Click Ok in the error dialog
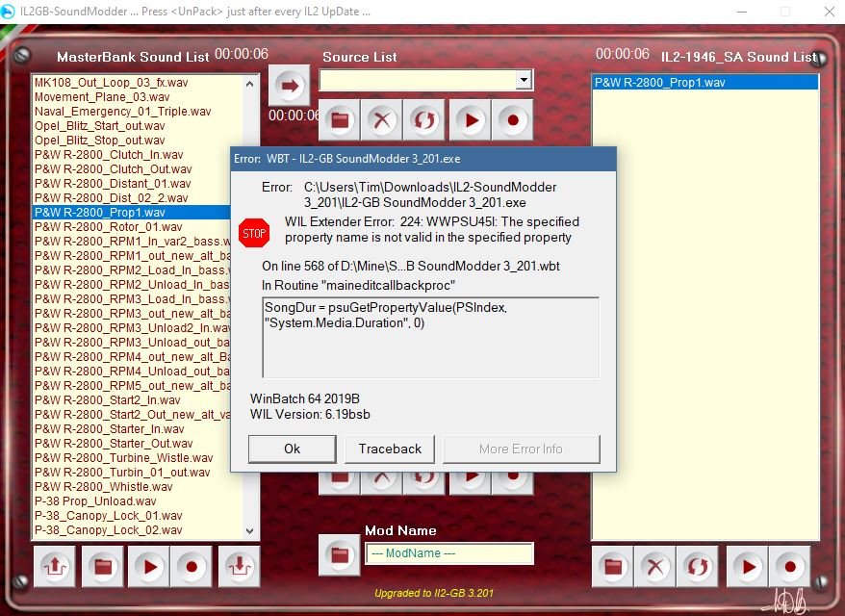The image size is (845, 616). [292, 449]
